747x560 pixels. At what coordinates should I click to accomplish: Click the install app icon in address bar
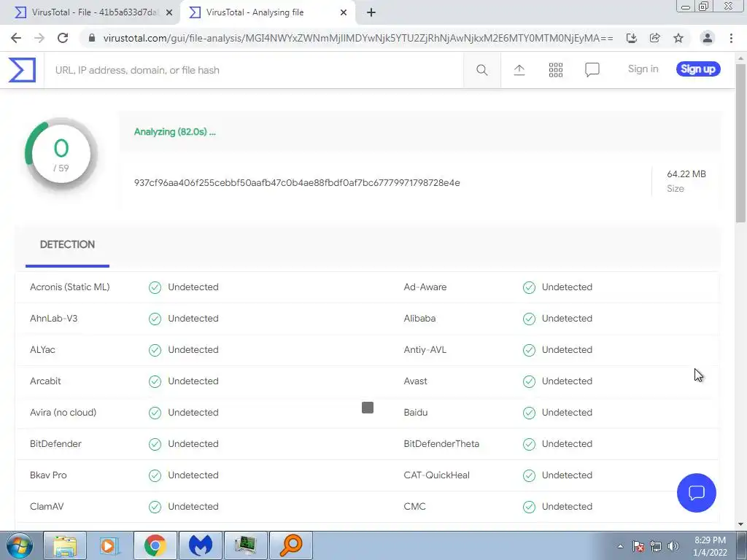632,38
